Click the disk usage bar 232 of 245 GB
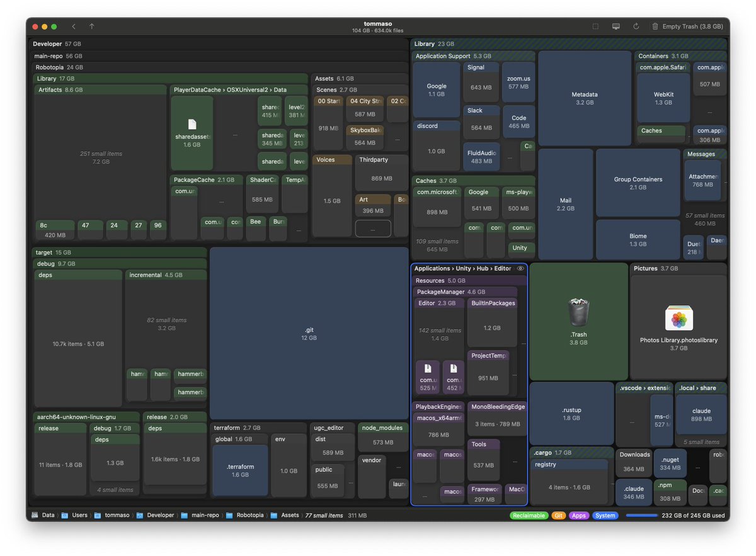 pos(641,515)
